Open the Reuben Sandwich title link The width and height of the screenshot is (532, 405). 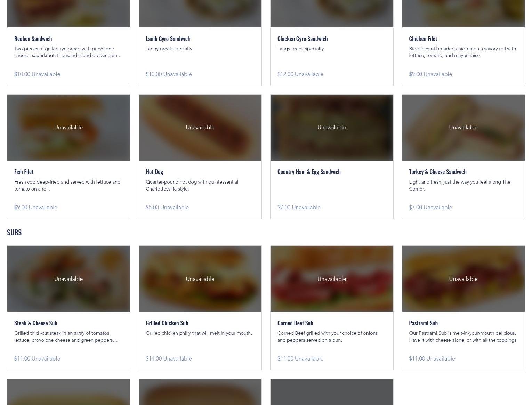coord(33,39)
